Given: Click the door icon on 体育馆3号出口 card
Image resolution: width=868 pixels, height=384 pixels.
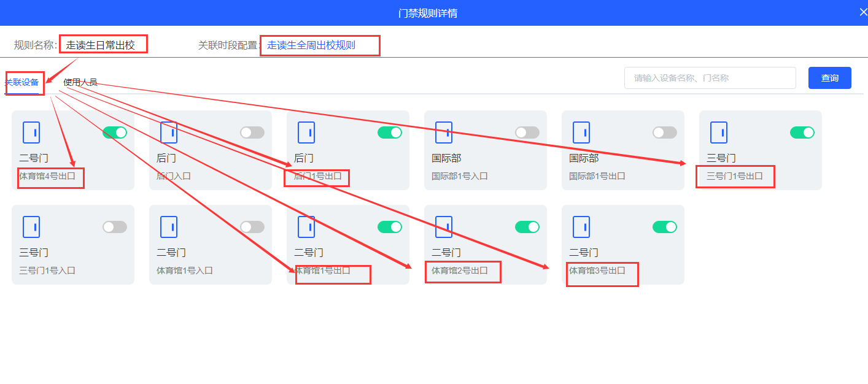Looking at the screenshot, I should (581, 227).
